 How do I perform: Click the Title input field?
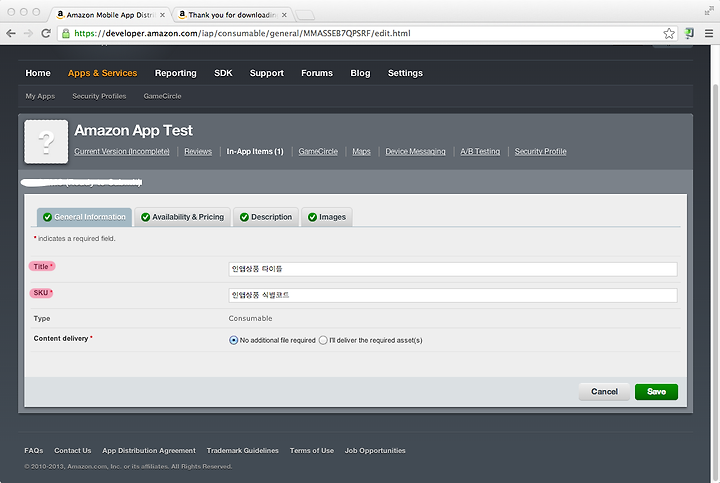[453, 269]
